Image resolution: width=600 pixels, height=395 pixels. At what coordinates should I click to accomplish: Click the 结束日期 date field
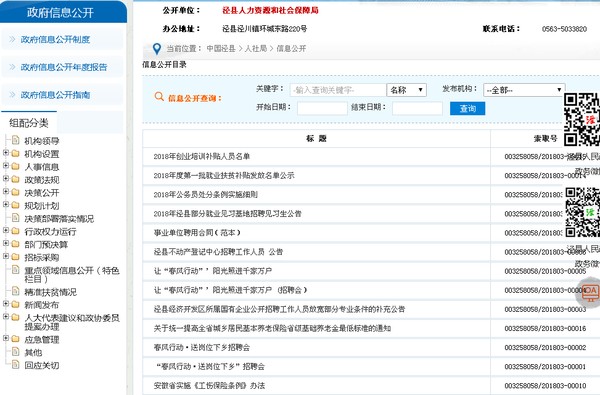tap(417, 108)
